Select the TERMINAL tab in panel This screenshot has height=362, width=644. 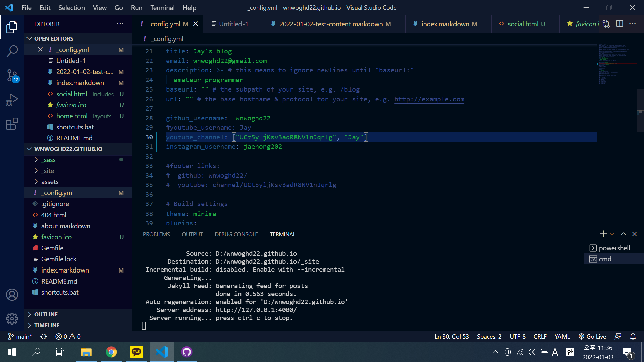tap(283, 234)
